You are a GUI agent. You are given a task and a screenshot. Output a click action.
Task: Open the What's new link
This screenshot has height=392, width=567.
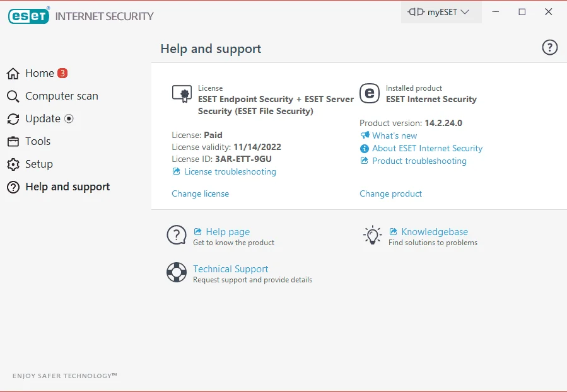[x=395, y=135]
